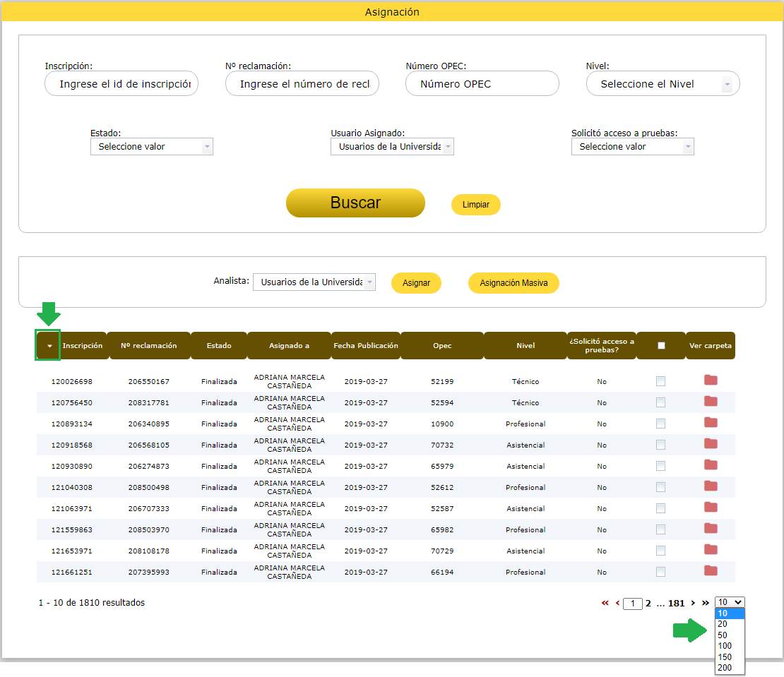784x677 pixels.
Task: Sort by Estado column header
Action: (x=219, y=346)
